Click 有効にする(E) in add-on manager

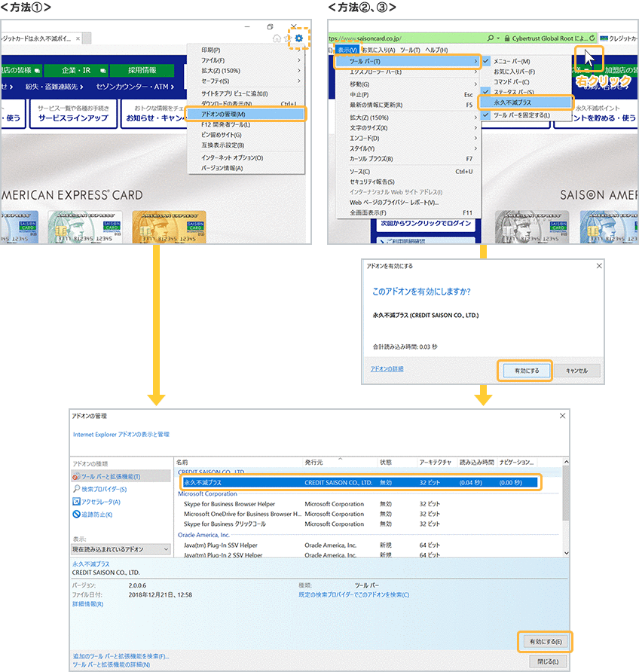(x=546, y=642)
